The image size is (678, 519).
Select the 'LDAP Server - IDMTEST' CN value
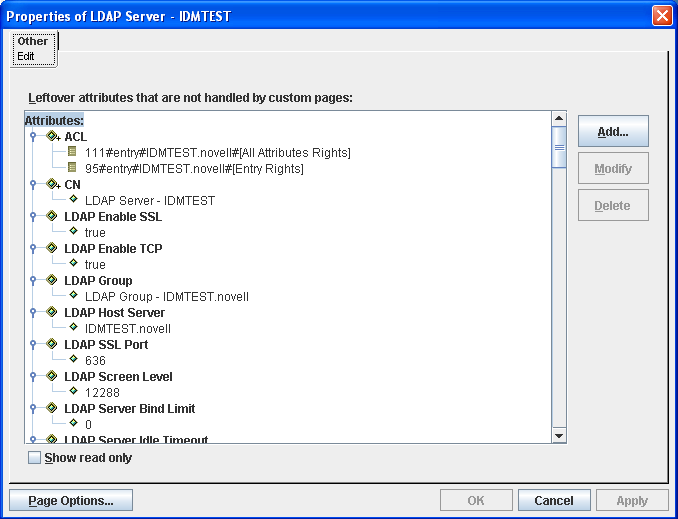pyautogui.click(x=150, y=201)
